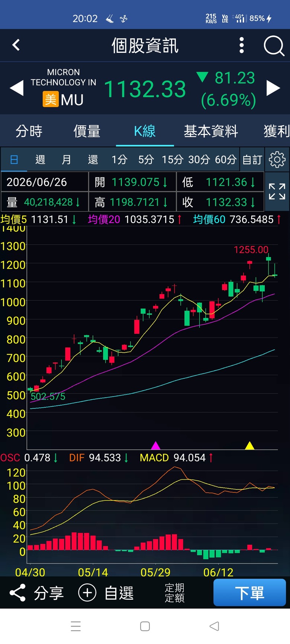Tap 均價20 1035.3715 moving average label
This screenshot has height=644, width=290.
click(x=135, y=220)
